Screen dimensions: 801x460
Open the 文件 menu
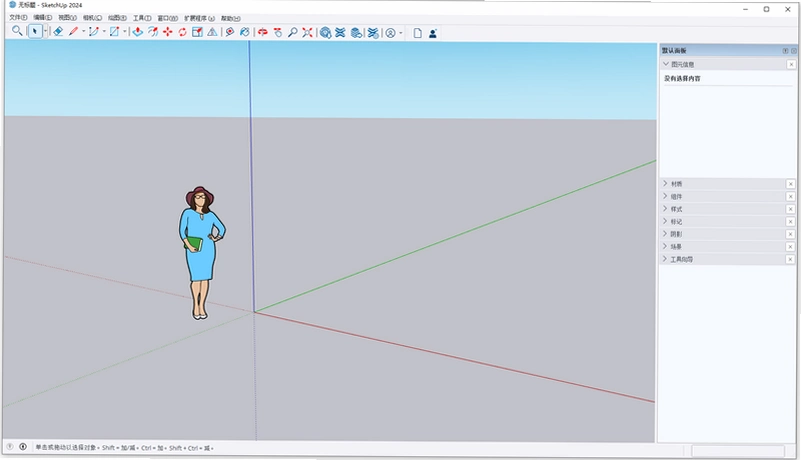pyautogui.click(x=18, y=18)
